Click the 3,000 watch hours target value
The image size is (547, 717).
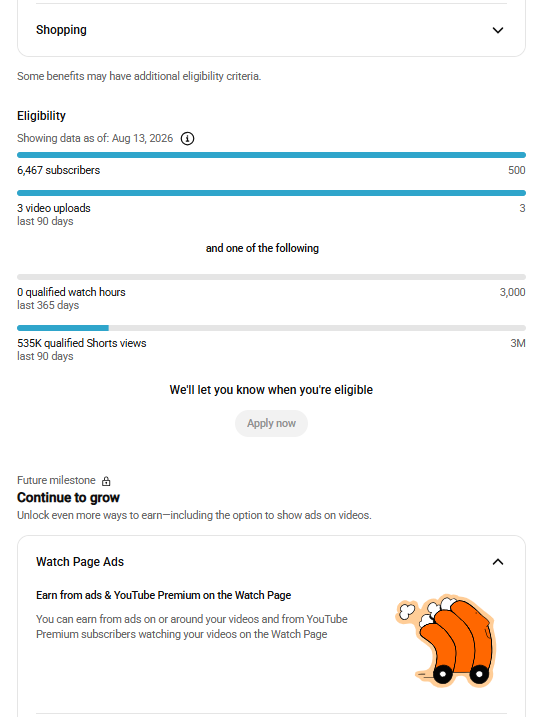512,292
